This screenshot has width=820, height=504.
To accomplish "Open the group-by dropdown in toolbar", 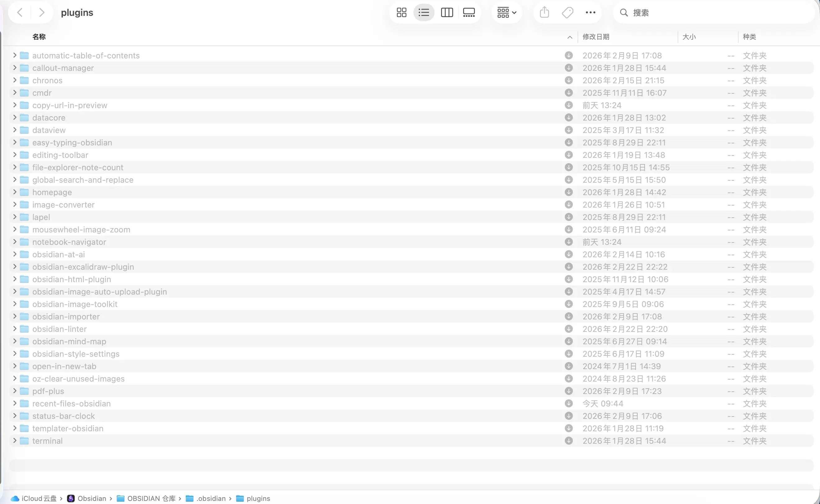I will pos(507,13).
